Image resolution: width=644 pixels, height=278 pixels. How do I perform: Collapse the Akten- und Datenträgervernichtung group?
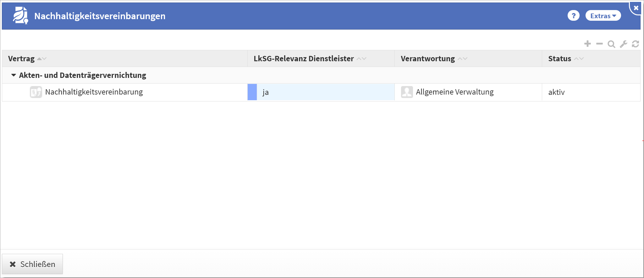14,75
